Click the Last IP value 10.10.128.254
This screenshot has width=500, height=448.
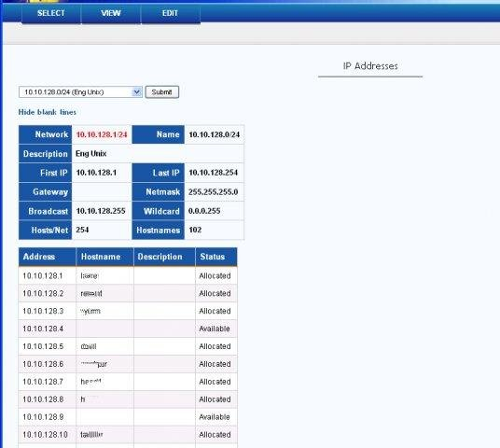(214, 173)
